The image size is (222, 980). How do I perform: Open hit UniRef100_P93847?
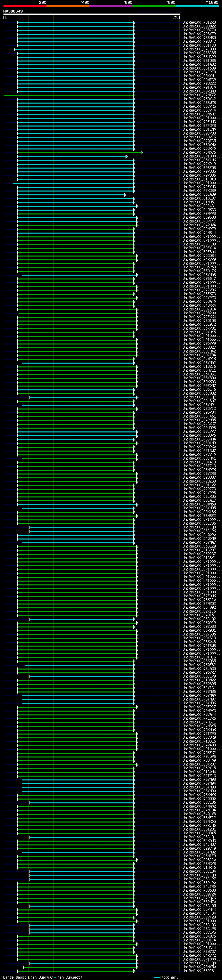point(199,41)
